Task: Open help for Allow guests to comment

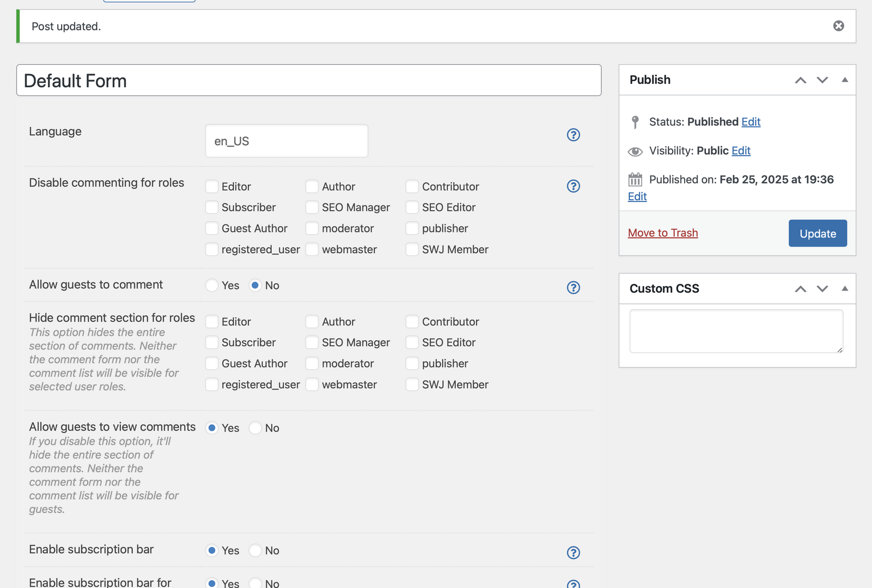Action: click(x=573, y=287)
